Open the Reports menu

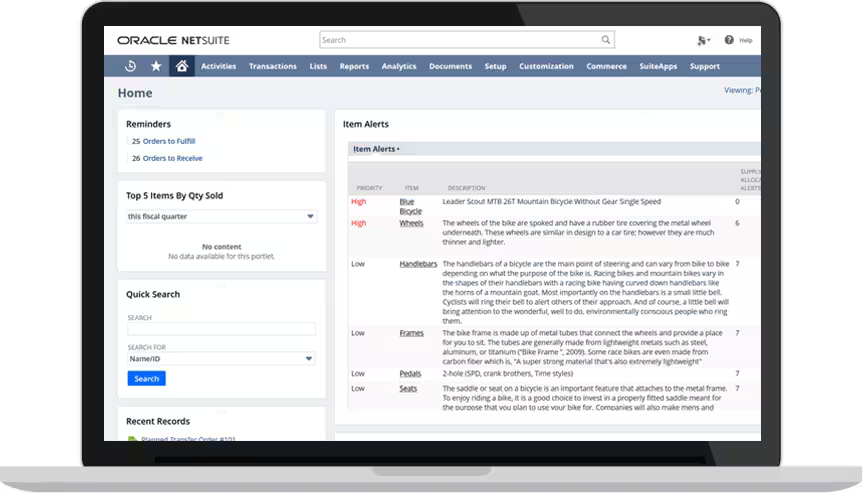(x=354, y=66)
